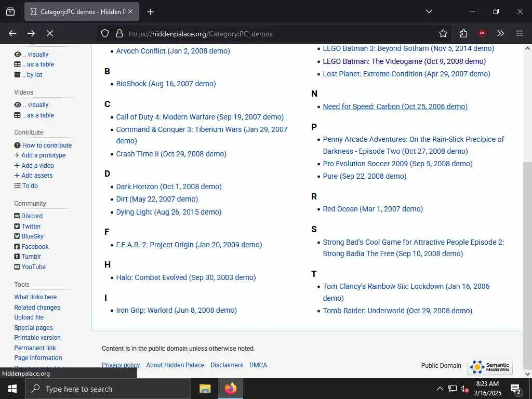532x399 pixels.
Task: Expand more tools overflow chevron
Action: pyautogui.click(x=500, y=33)
